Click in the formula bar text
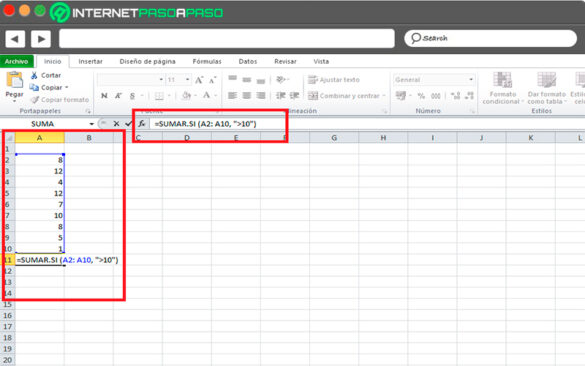The height and width of the screenshot is (366, 585). coord(206,124)
